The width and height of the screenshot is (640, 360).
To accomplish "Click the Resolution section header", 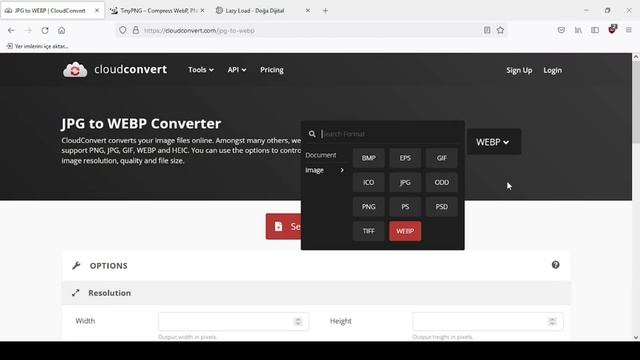I will pos(316,293).
